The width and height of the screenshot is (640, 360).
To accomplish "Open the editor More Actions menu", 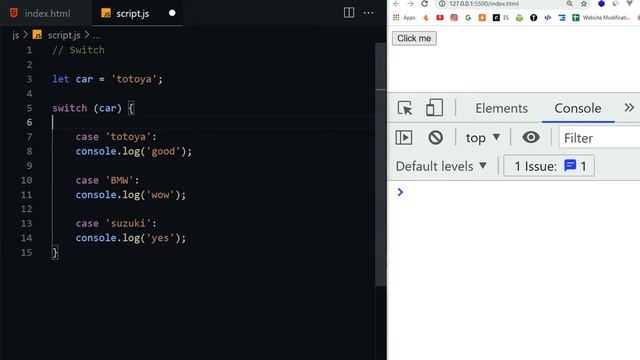I will (x=368, y=13).
